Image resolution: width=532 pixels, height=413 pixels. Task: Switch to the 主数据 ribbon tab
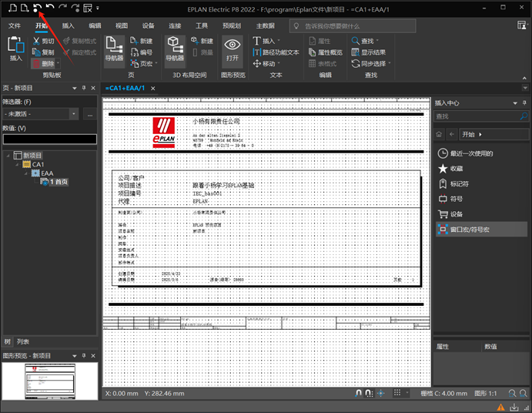[266, 26]
